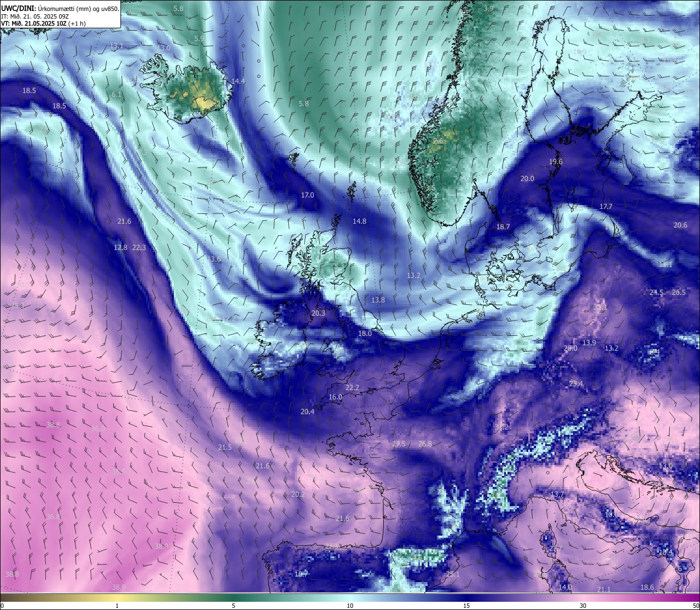Select the 19.6 value over Sweden
Screen dimensions: 700x610
556,161
